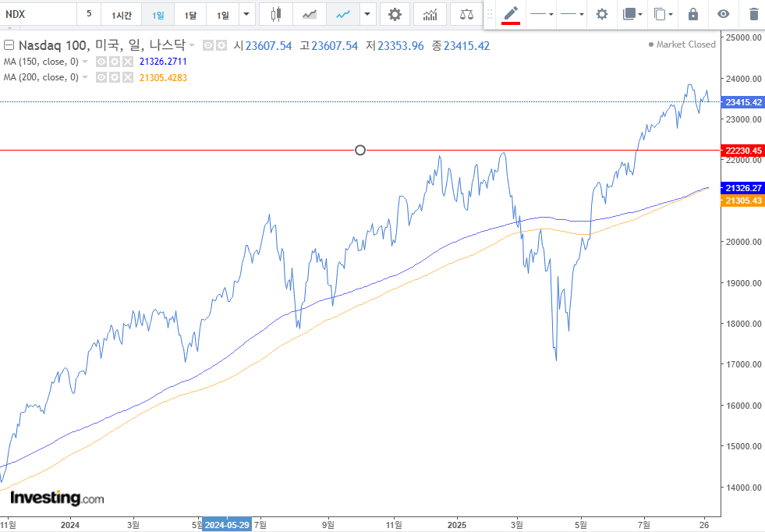Click the small collapse arrow beneath NDX box
765x532 pixels.
click(x=9, y=29)
